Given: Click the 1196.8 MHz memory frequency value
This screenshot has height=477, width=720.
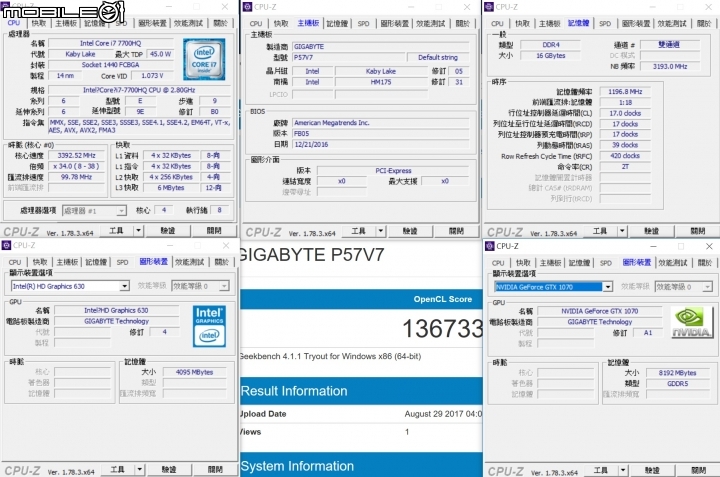Looking at the screenshot, I should pos(625,92).
